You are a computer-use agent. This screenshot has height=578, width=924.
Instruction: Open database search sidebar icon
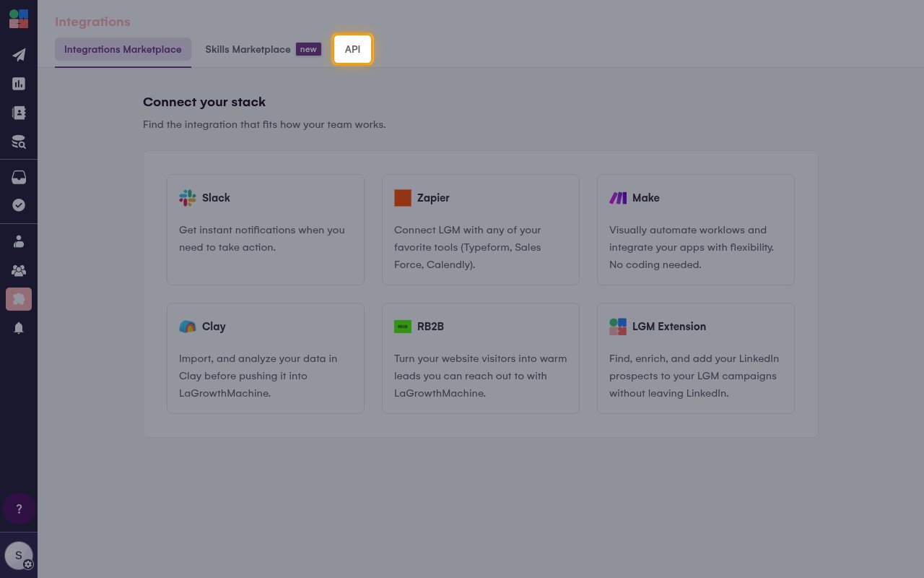(x=19, y=142)
